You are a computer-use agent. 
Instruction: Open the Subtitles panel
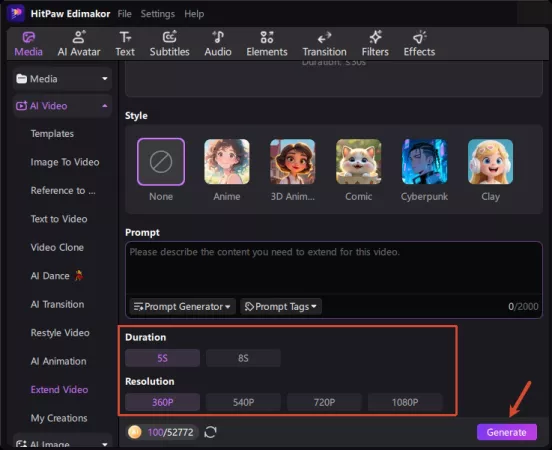169,44
